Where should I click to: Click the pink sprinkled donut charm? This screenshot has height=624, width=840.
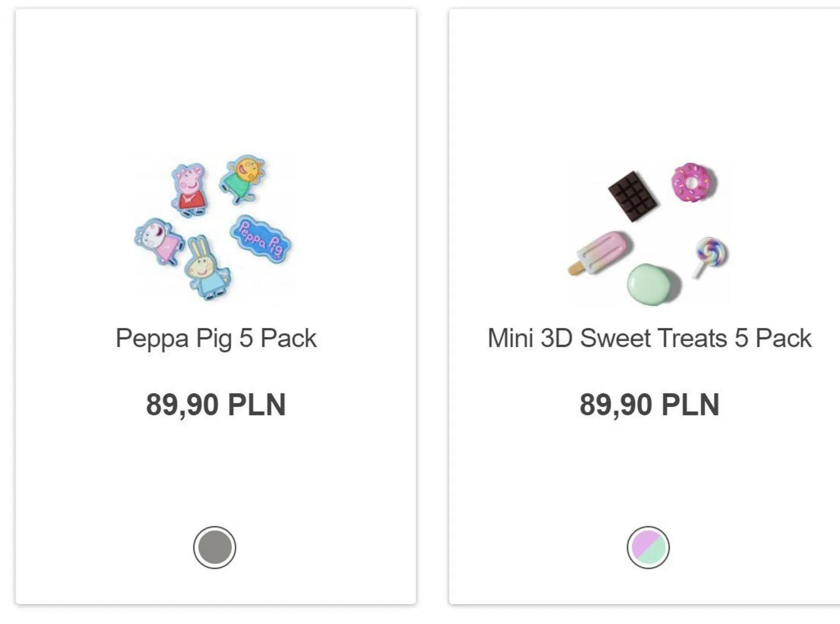[x=693, y=182]
